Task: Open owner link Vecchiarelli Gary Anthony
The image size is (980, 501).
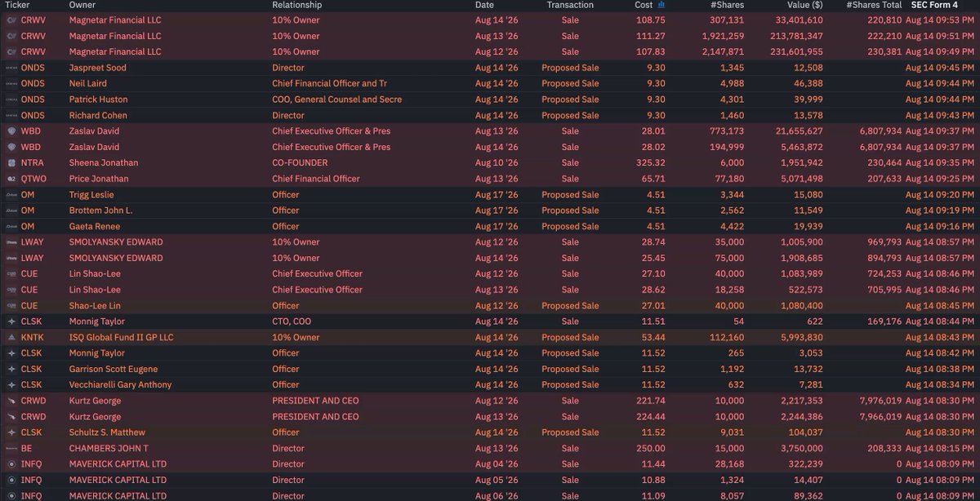Action: (x=121, y=385)
